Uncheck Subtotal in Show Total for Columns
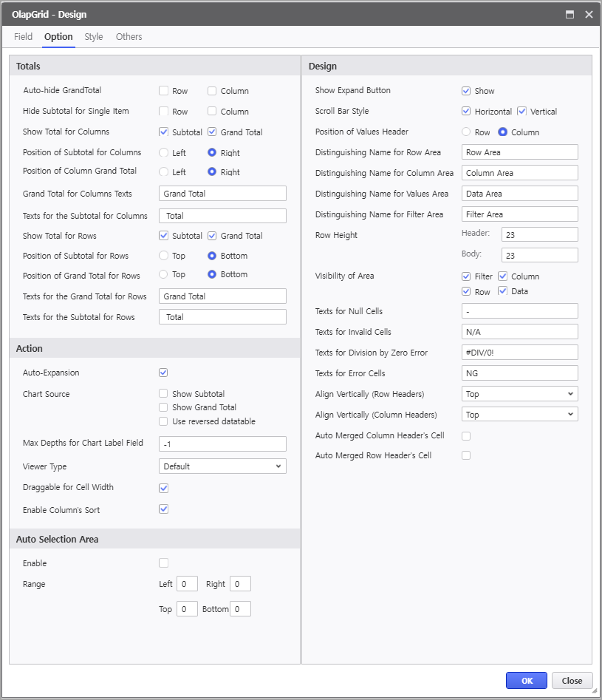This screenshot has width=602, height=700. (164, 132)
